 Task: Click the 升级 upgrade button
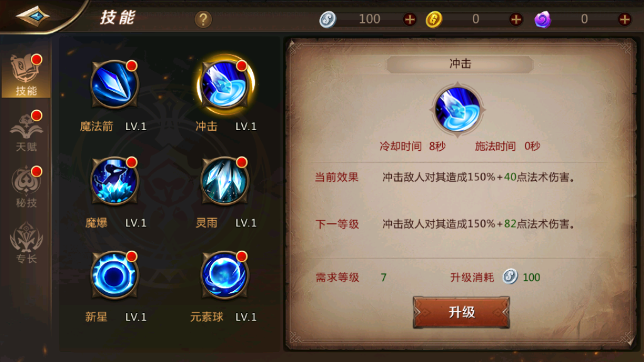461,312
